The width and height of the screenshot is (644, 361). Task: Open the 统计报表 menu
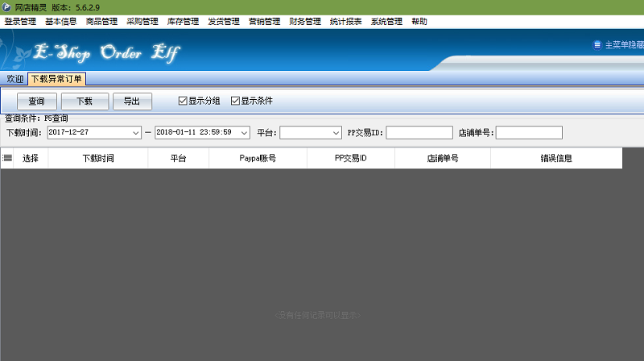point(346,22)
